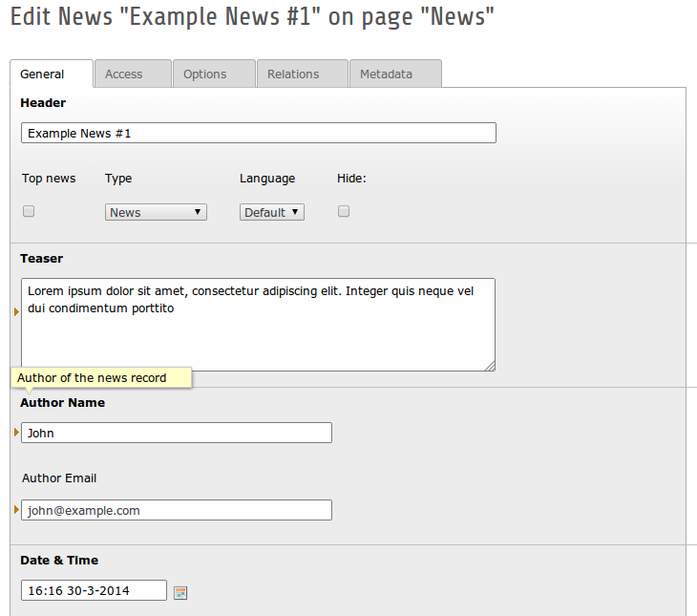Click the orange arrow beside Author Email field

coord(16,509)
